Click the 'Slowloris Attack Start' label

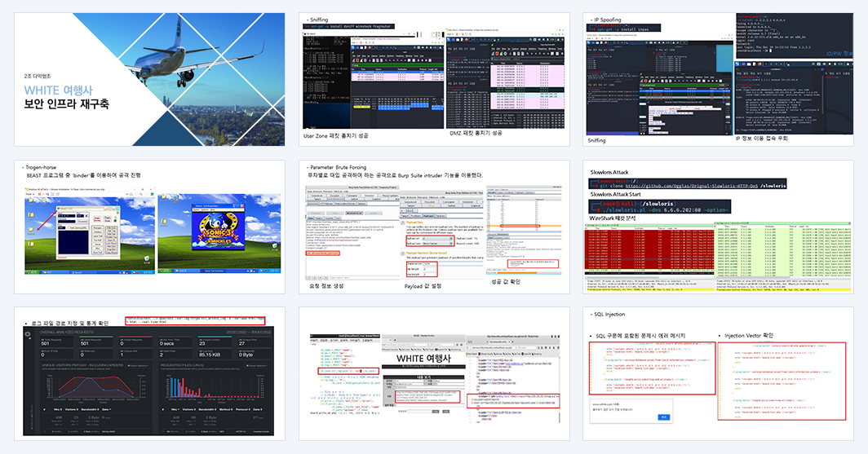(x=615, y=195)
